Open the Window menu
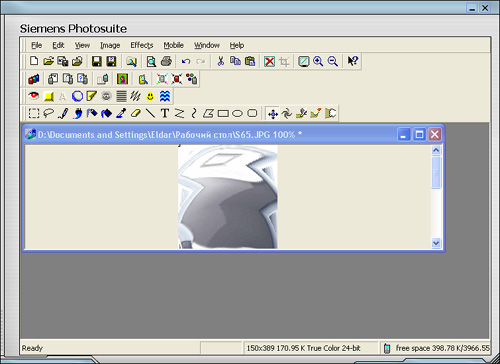The height and width of the screenshot is (364, 500). [x=207, y=45]
